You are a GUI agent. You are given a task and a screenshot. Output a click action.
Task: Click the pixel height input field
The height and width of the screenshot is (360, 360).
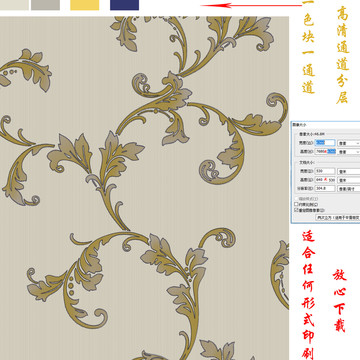[325, 151]
